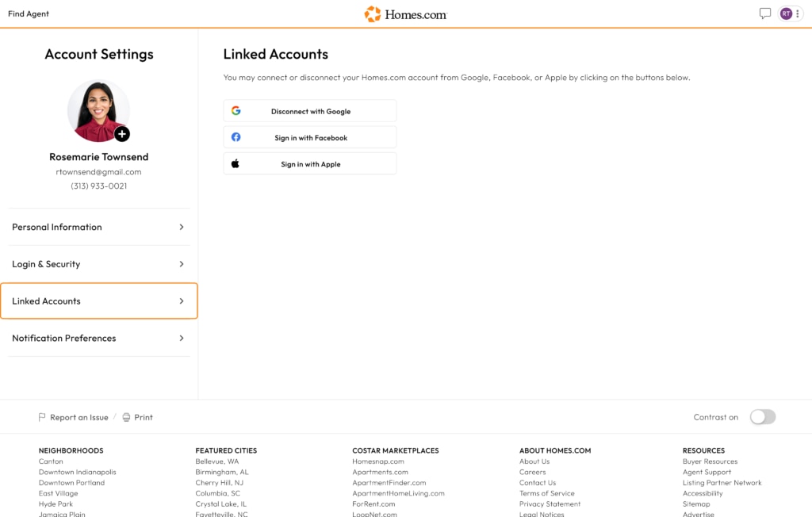Click the plus badge to update profile photo
The width and height of the screenshot is (812, 517).
point(121,134)
